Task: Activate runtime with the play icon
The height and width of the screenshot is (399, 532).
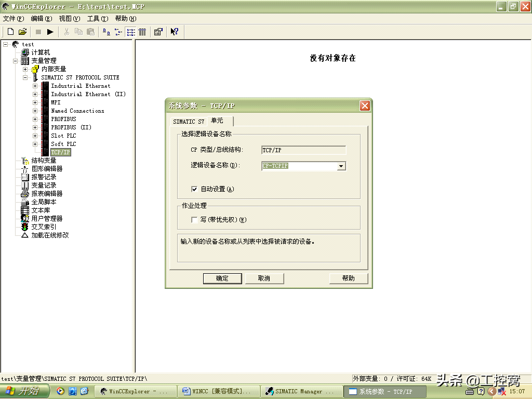Action: coord(50,32)
